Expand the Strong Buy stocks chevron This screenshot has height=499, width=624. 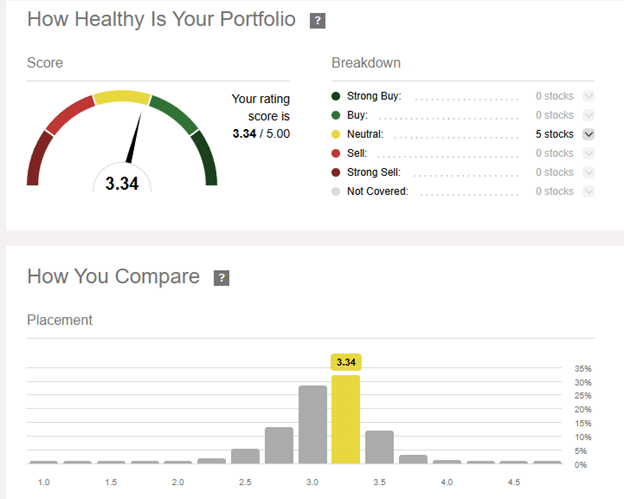click(x=588, y=96)
